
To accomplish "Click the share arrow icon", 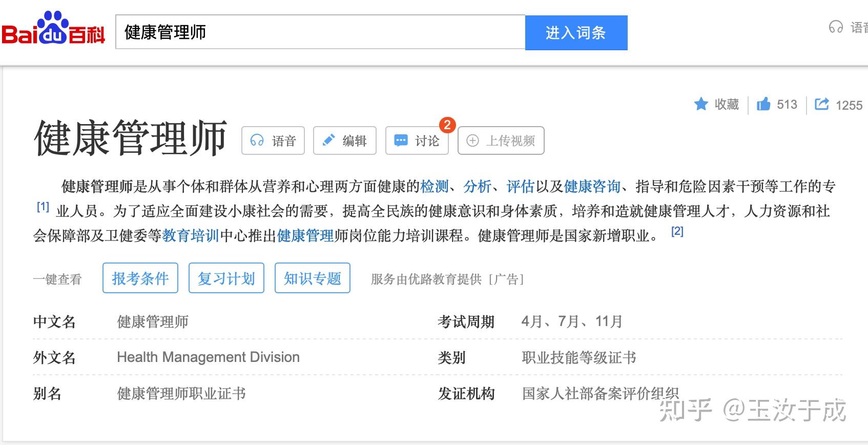I will (821, 104).
